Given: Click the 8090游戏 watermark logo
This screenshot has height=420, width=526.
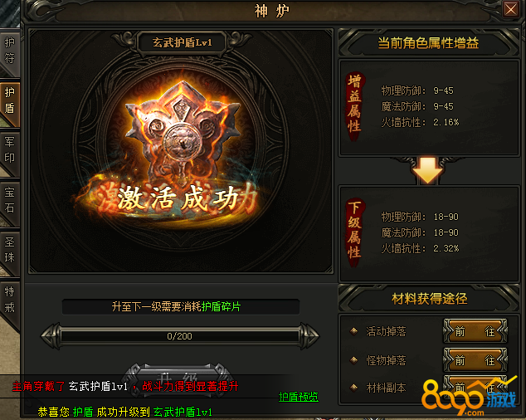Looking at the screenshot, I should (470, 398).
